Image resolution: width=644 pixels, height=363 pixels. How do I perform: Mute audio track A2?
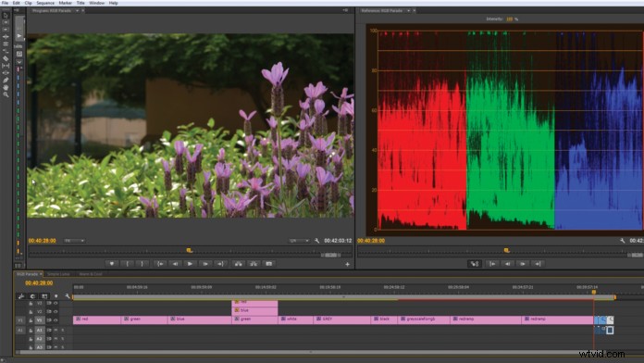pos(56,339)
